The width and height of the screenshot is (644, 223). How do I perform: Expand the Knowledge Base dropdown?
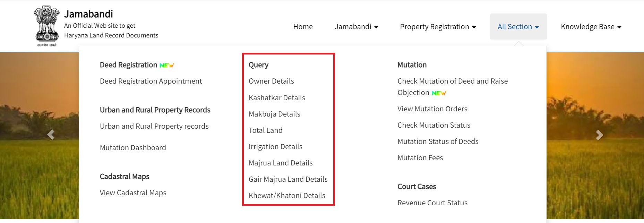pyautogui.click(x=590, y=26)
